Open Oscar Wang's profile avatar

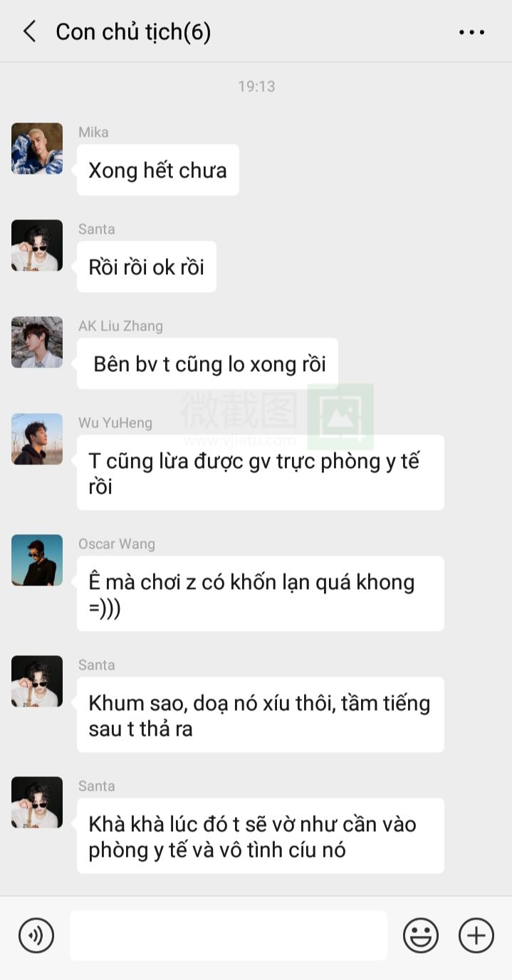[37, 561]
